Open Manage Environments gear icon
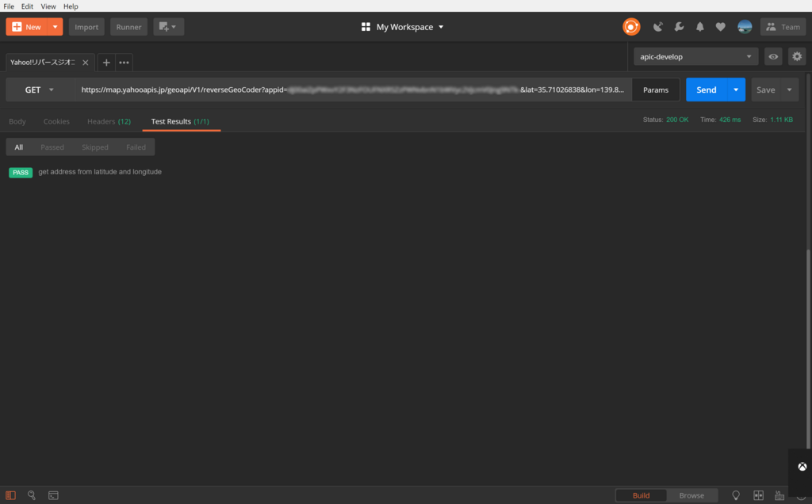Screen dimensions: 812x504 (x=797, y=56)
